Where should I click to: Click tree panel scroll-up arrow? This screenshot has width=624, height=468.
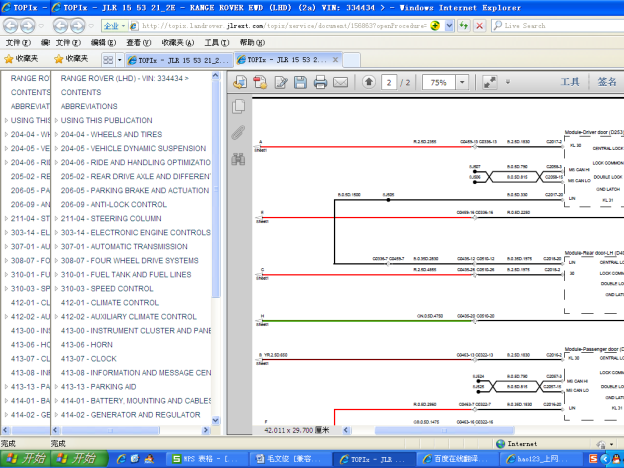(216, 75)
